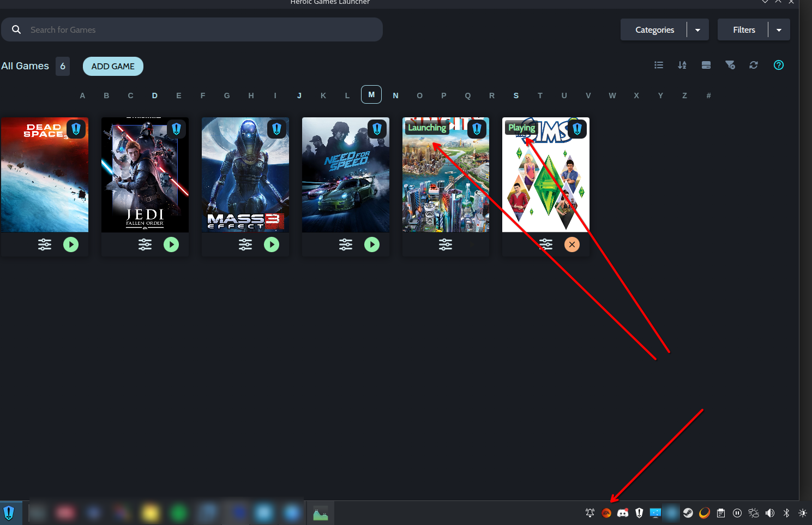The width and height of the screenshot is (812, 525).
Task: Open the clipboard tray icon
Action: [721, 513]
